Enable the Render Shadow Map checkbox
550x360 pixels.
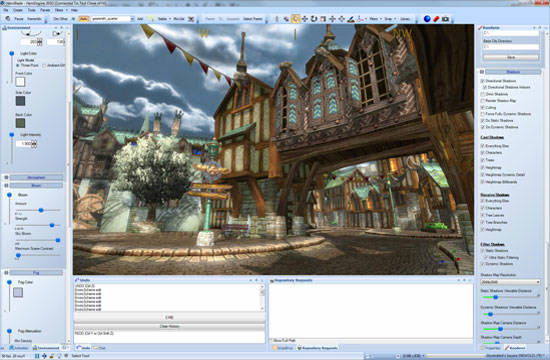pos(483,101)
